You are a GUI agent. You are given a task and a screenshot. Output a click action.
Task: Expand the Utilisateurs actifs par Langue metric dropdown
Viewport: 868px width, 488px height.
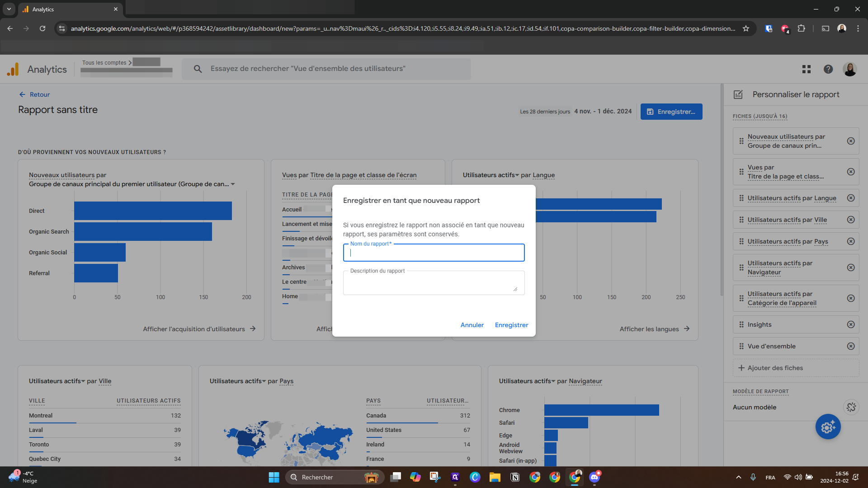click(x=517, y=175)
